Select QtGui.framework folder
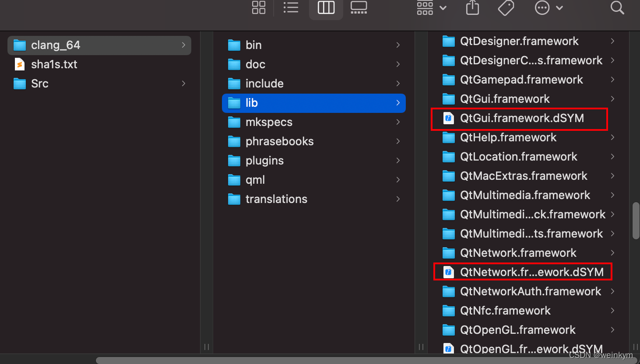This screenshot has height=364, width=640. pos(528,99)
